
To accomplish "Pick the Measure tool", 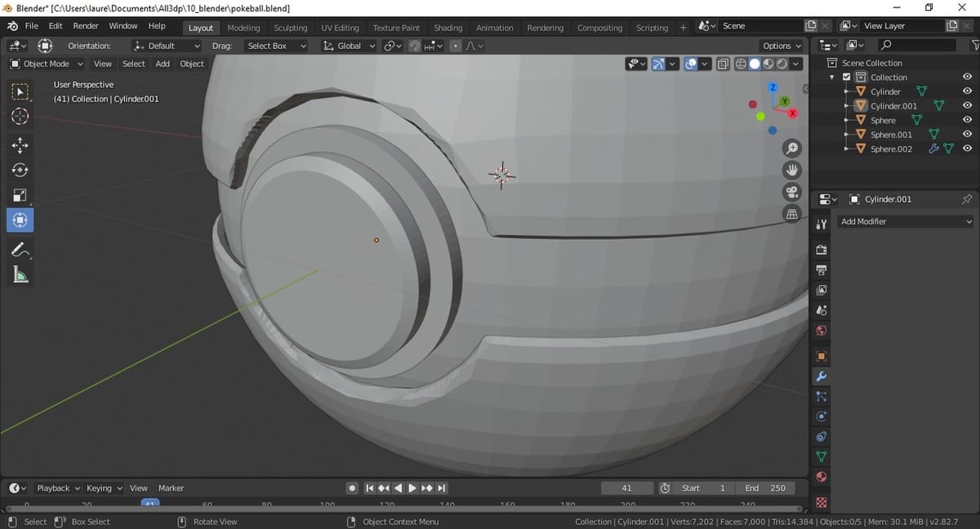I will pyautogui.click(x=20, y=275).
